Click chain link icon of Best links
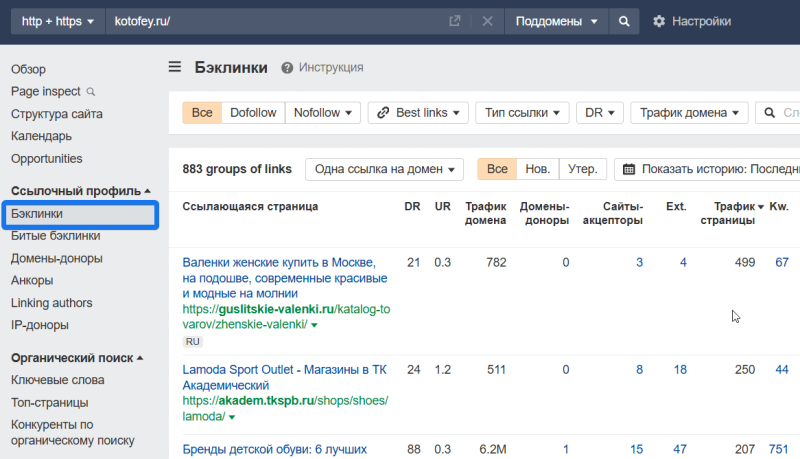800x459 pixels. pos(383,113)
